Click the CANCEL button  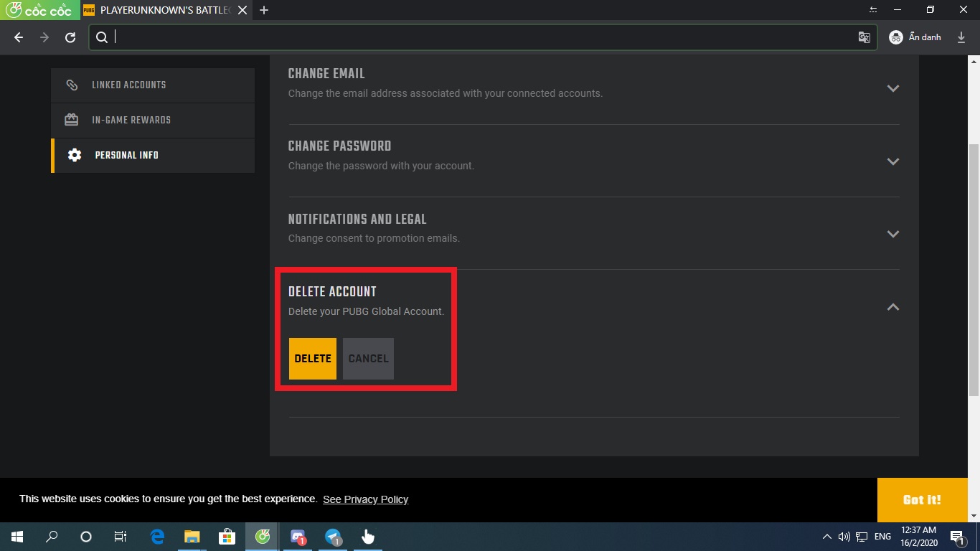click(368, 359)
